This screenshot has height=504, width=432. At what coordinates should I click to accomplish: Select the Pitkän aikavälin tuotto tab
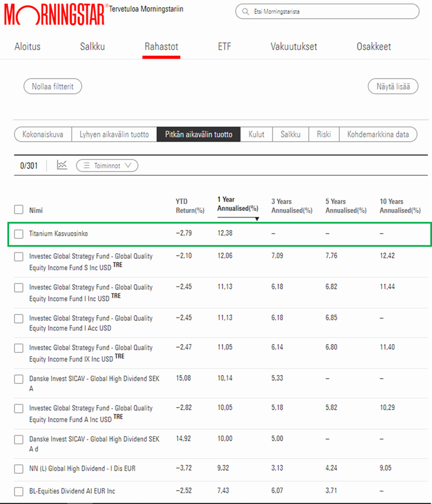199,134
